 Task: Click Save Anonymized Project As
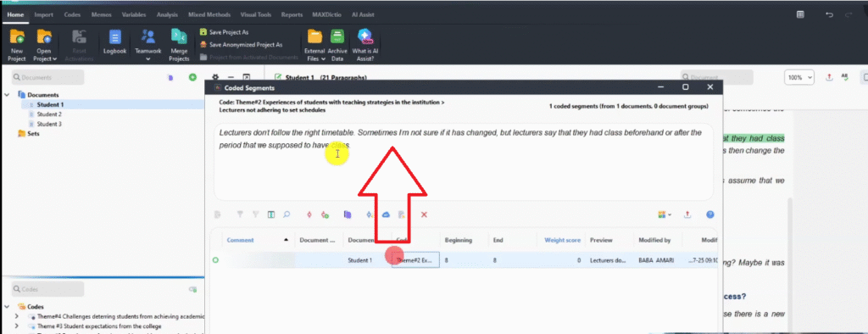(x=241, y=45)
